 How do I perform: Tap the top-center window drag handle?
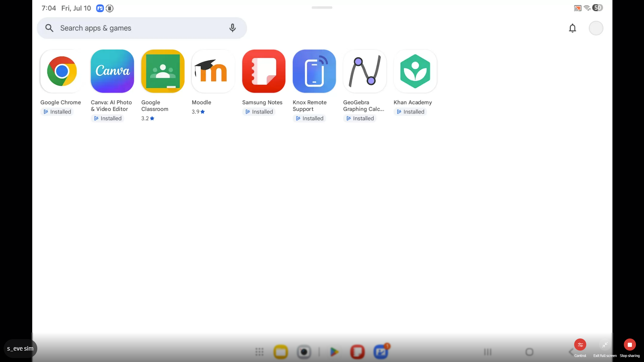tap(322, 7)
